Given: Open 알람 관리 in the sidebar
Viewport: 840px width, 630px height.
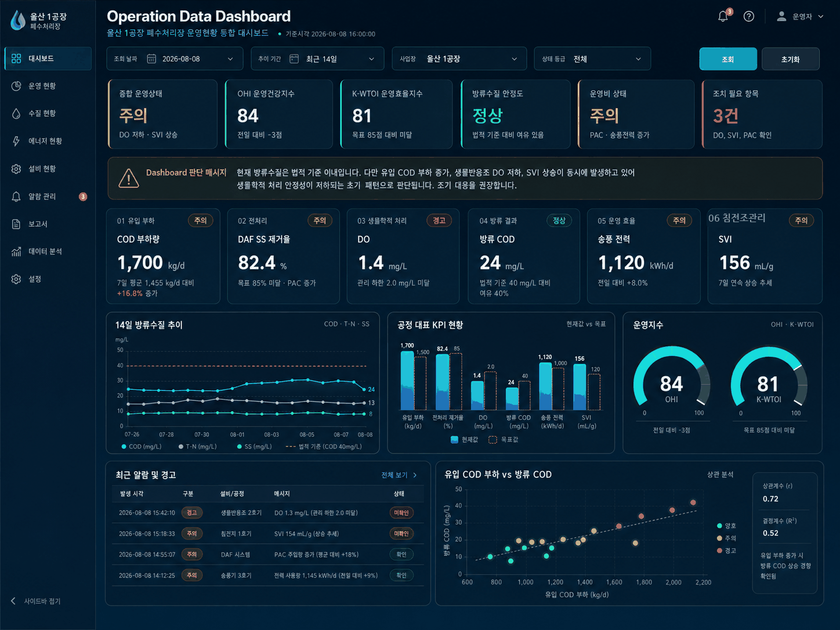Looking at the screenshot, I should [x=48, y=197].
